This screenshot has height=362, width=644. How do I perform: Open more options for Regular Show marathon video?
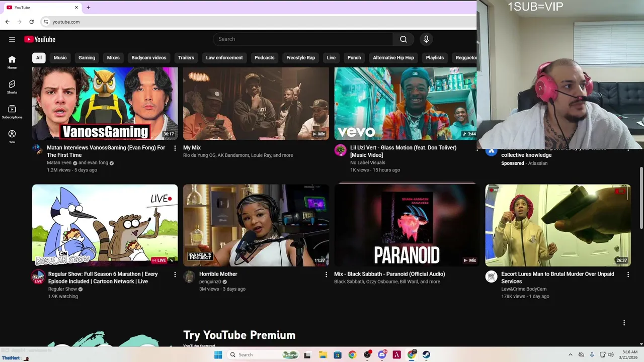175,275
